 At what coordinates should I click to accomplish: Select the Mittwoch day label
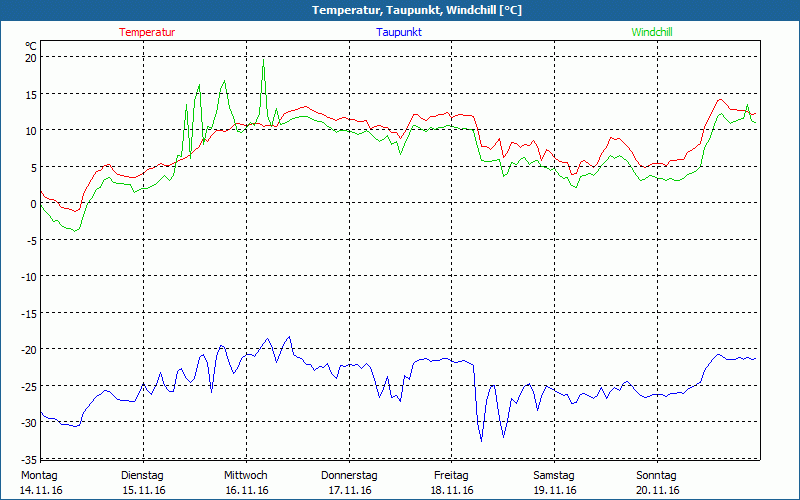245,475
